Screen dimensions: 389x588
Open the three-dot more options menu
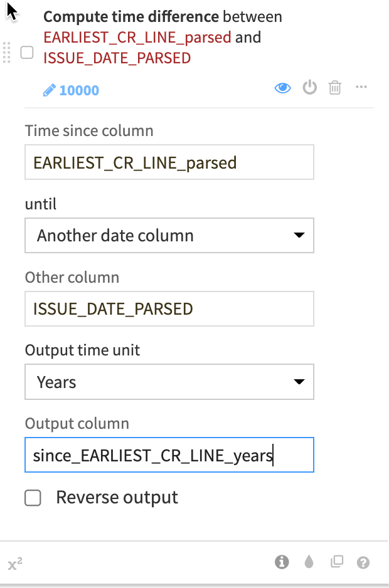point(361,87)
